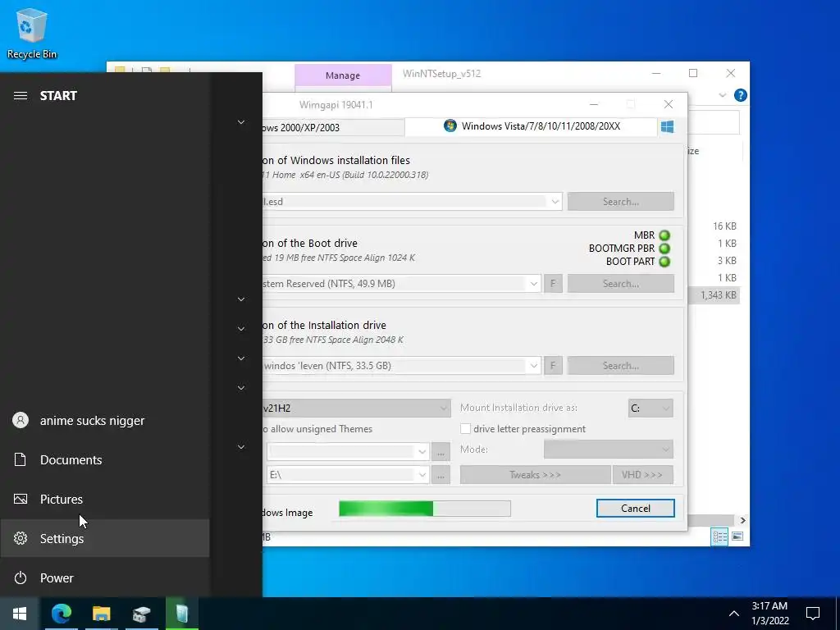Switch to the Windows Vista/7/8/10/11/2008/20XX tab

[x=531, y=126]
